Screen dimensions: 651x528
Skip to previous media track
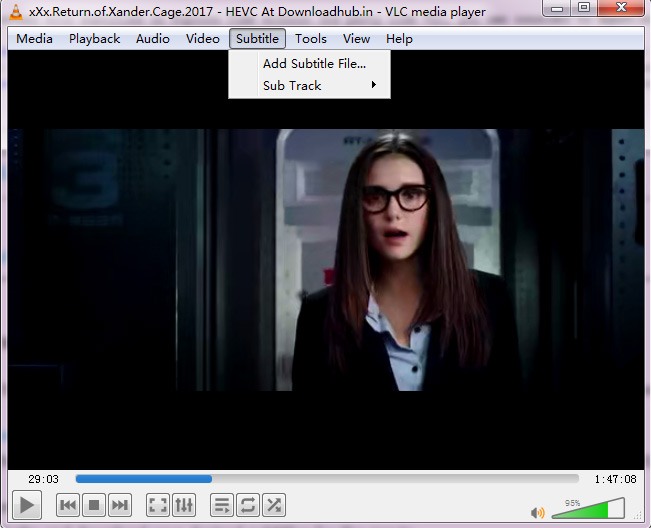click(68, 505)
